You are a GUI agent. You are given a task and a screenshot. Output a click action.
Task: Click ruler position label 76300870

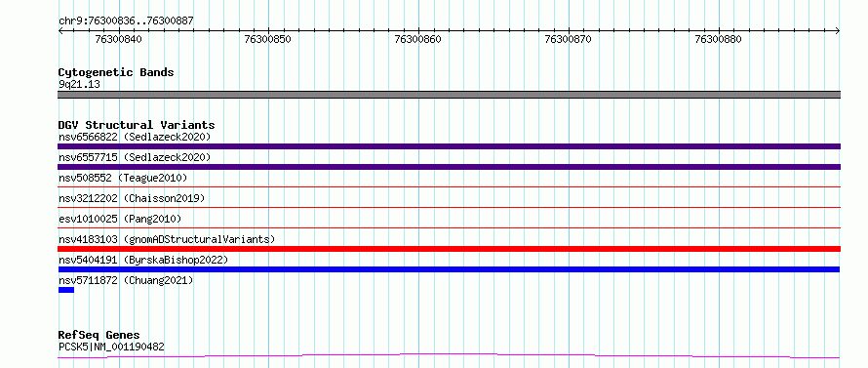click(x=568, y=39)
